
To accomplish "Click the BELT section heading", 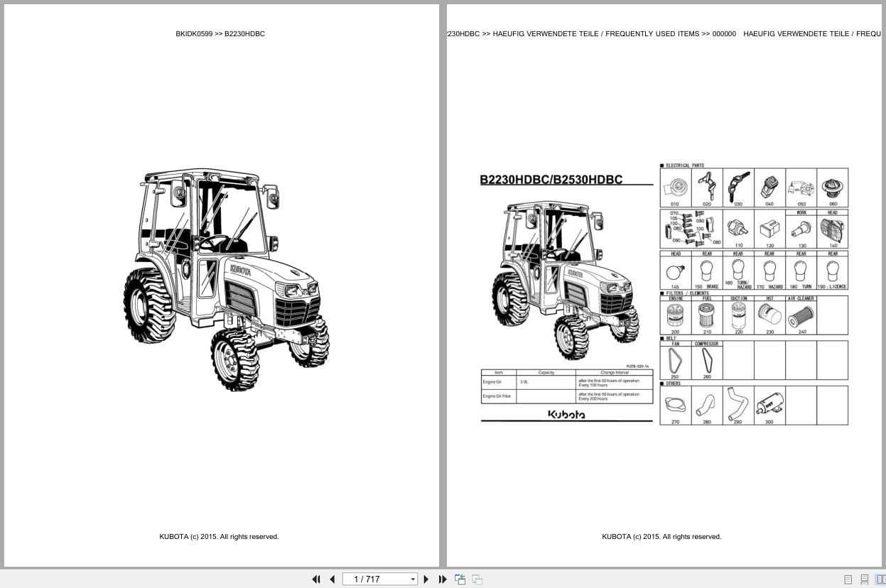I will tap(671, 338).
